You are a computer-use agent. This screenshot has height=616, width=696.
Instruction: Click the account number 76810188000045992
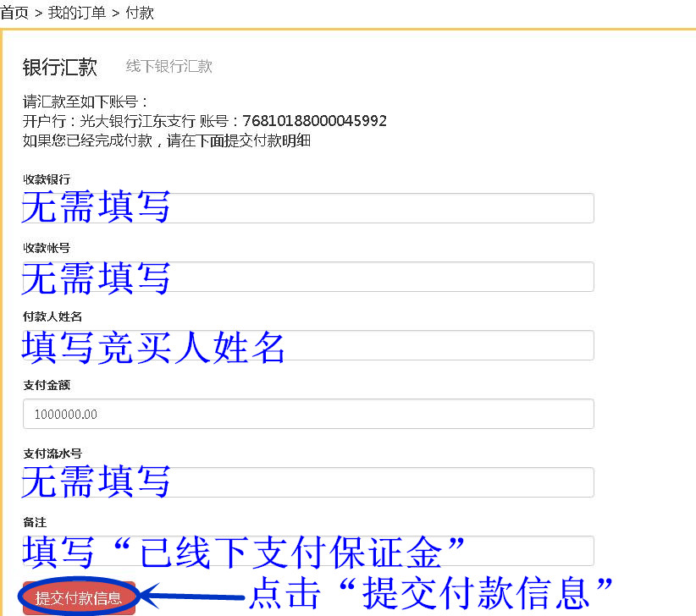coord(314,121)
